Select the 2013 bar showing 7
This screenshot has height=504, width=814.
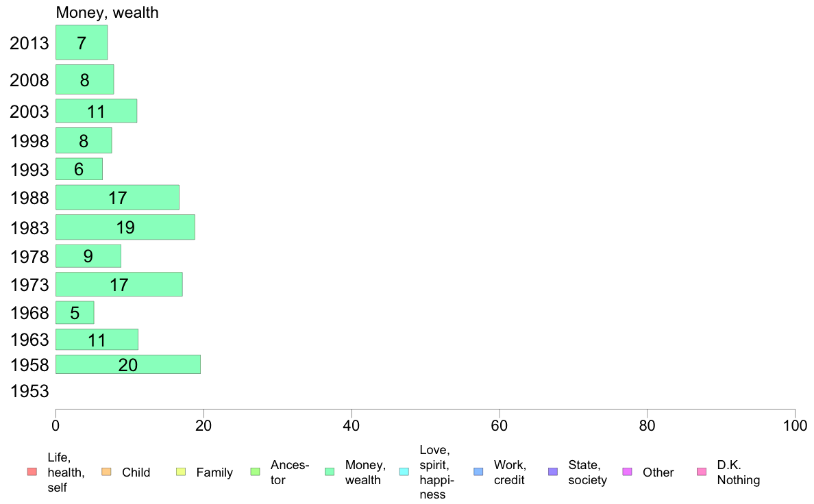coord(82,42)
